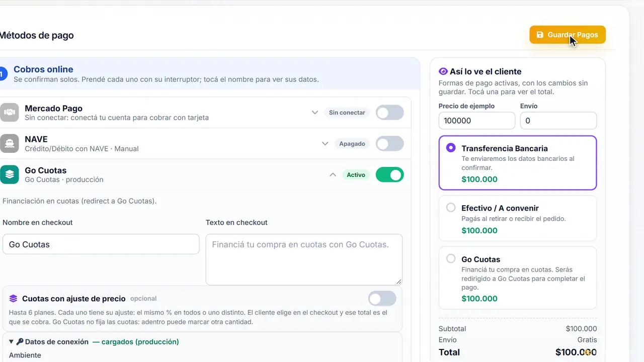The height and width of the screenshot is (362, 644).
Task: Click the purple eye icon beside Así lo ve el cliente
Action: pyautogui.click(x=443, y=71)
